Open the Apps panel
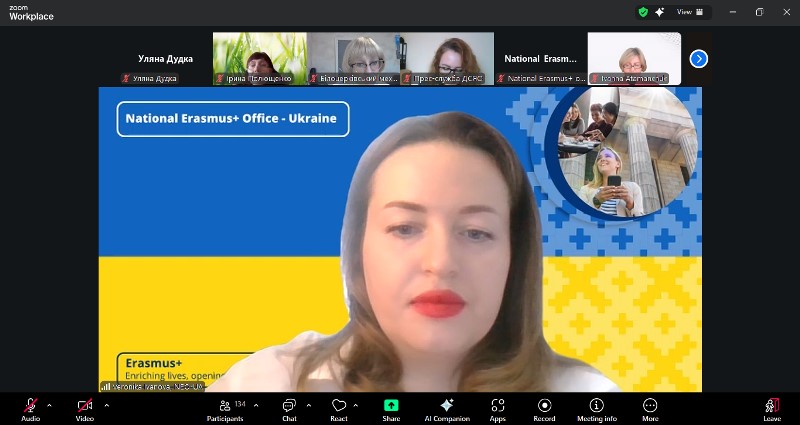 pyautogui.click(x=498, y=406)
